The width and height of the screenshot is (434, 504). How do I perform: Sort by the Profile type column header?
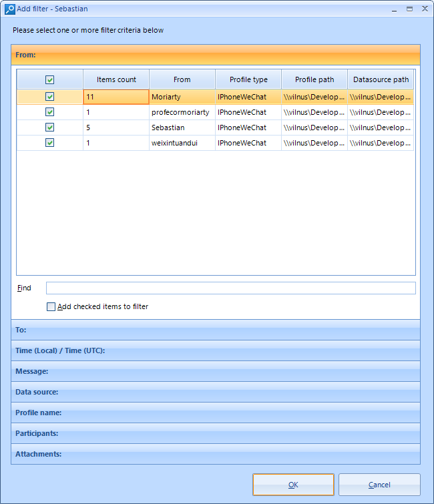coord(248,79)
